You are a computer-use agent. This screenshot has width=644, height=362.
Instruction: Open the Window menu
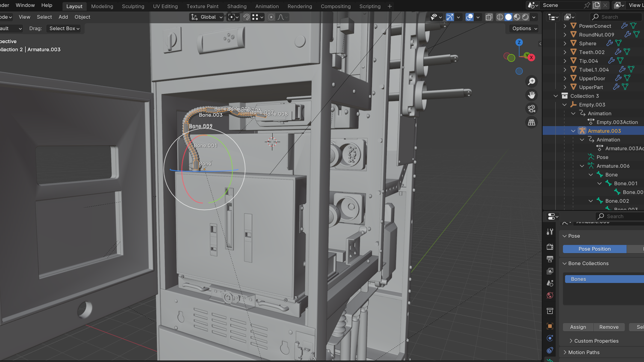pos(25,6)
